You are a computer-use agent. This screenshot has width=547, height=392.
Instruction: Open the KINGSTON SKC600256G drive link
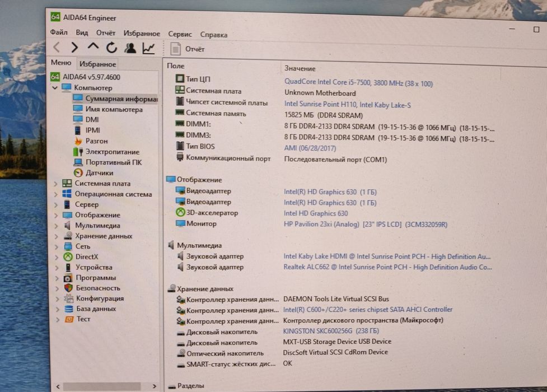(x=331, y=330)
